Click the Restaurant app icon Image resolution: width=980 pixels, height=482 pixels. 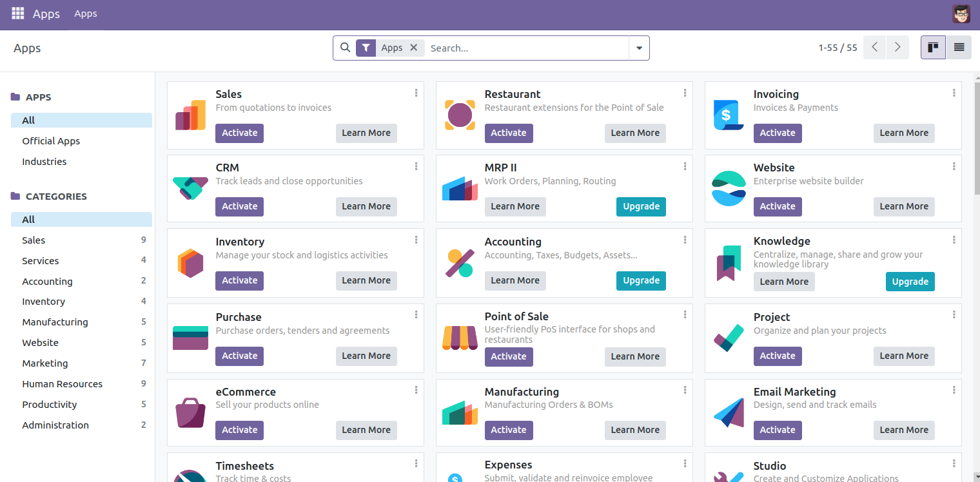click(460, 115)
